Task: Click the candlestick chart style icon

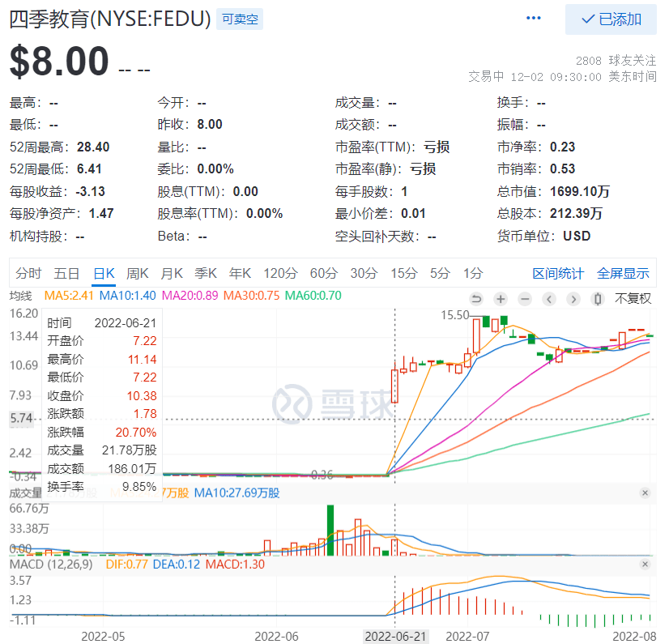Action: coord(598,298)
